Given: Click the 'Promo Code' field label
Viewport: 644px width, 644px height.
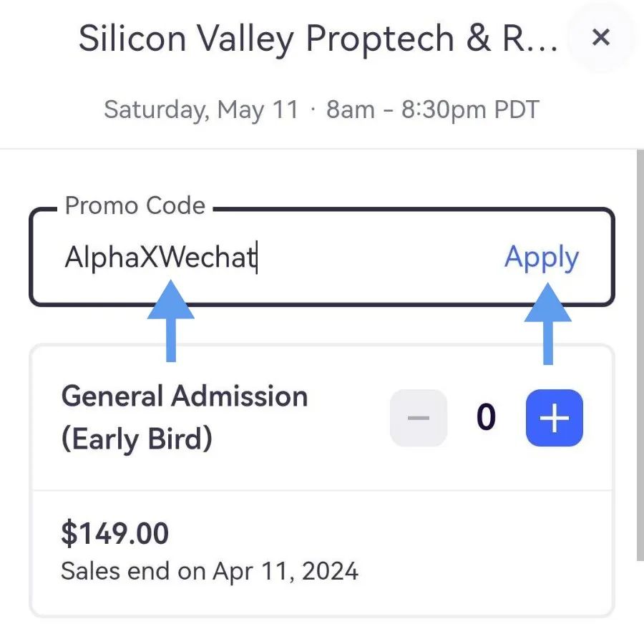Looking at the screenshot, I should [135, 206].
